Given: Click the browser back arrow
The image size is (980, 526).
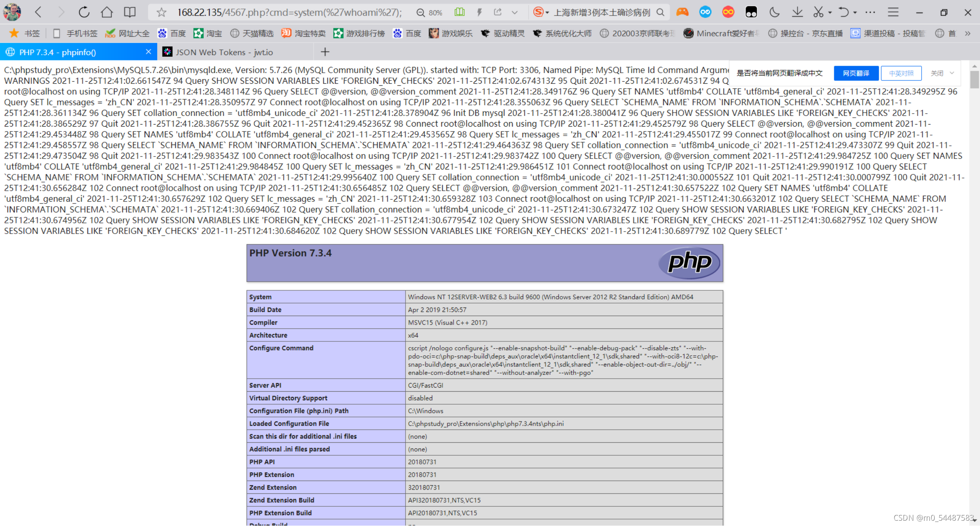Looking at the screenshot, I should [x=39, y=12].
